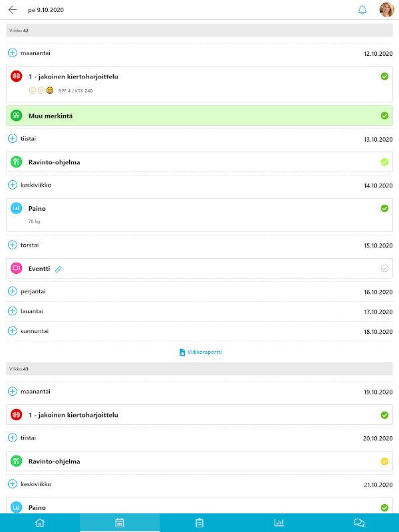This screenshot has height=532, width=399.
Task: Click the red kiertoharjoittelu icon on 12.10.2020
Action: click(17, 76)
